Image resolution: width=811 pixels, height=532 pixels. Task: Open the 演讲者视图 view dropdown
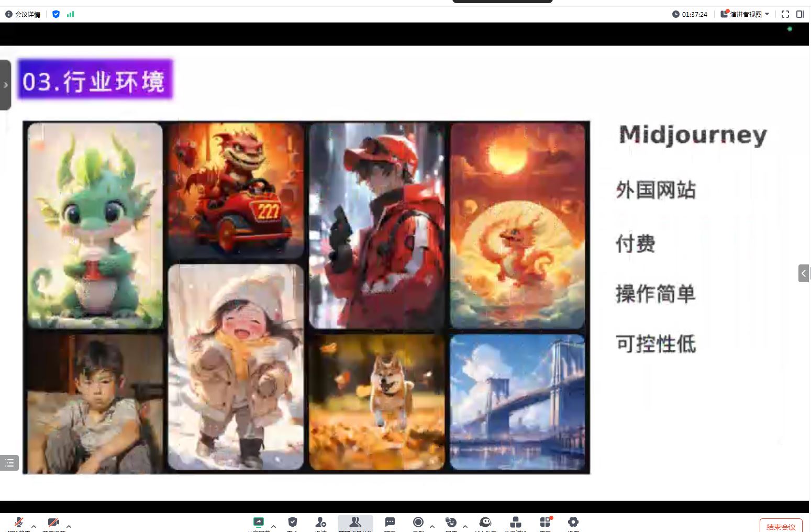(x=746, y=14)
